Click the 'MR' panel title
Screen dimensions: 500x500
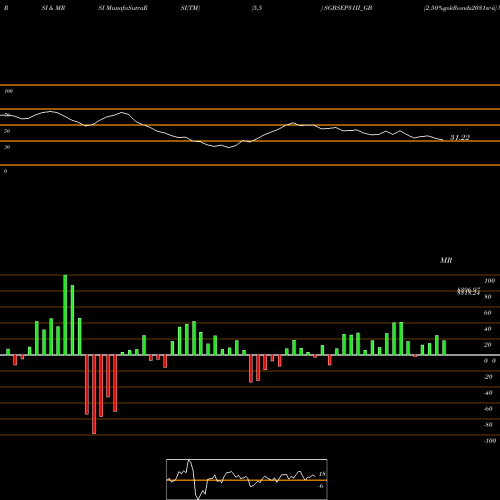pos(446,260)
